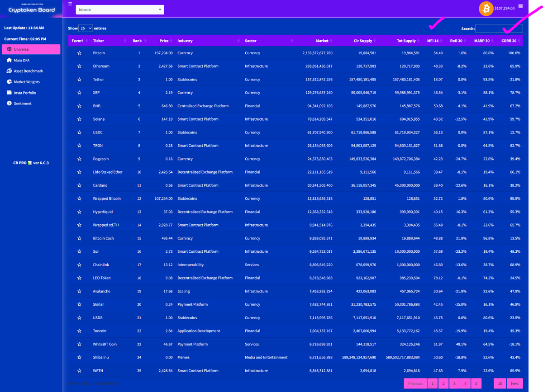Click 'Media and Entertainment' sector cell
543x392 pixels.
tap(266, 357)
